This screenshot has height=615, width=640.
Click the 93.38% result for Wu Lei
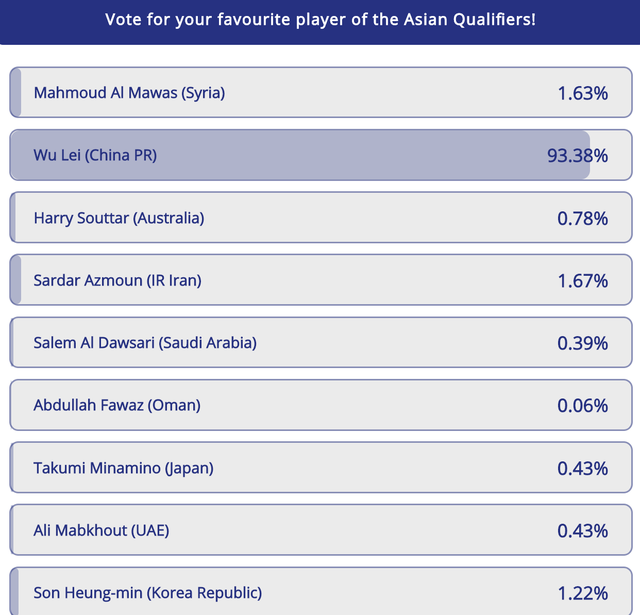577,156
